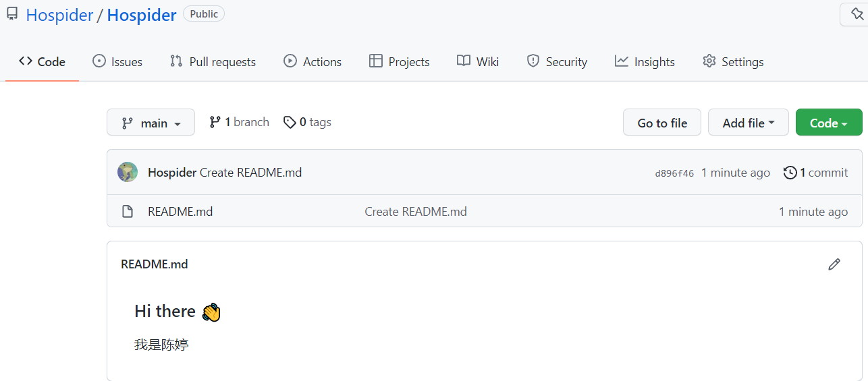The height and width of the screenshot is (381, 868).
Task: Click the Hi there heading
Action: 165,311
